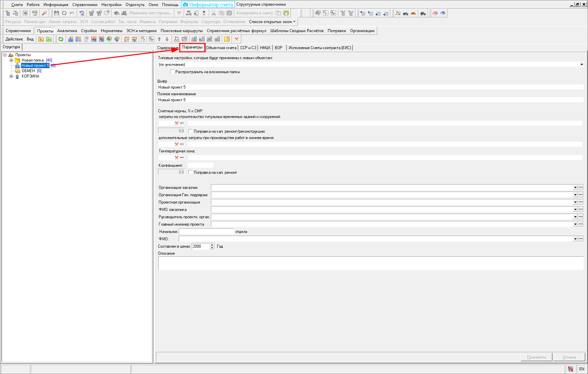Click the orange bricks materials icon
Screen dimensions: 588x374
[x=413, y=13]
